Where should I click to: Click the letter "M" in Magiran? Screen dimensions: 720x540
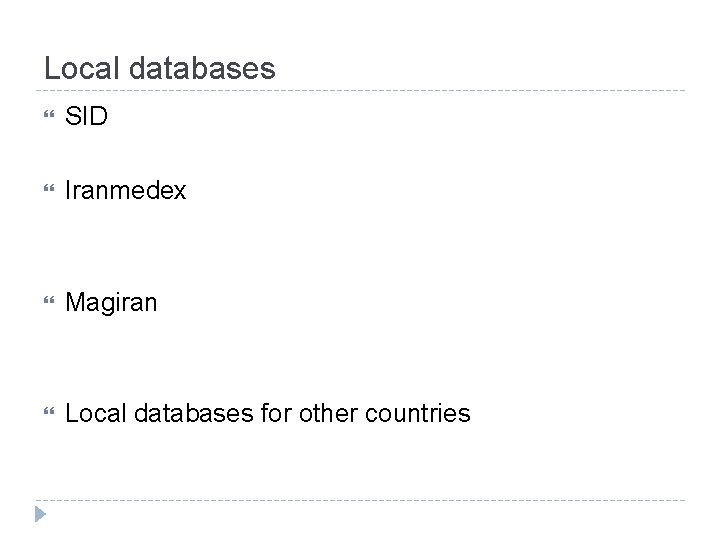point(74,302)
